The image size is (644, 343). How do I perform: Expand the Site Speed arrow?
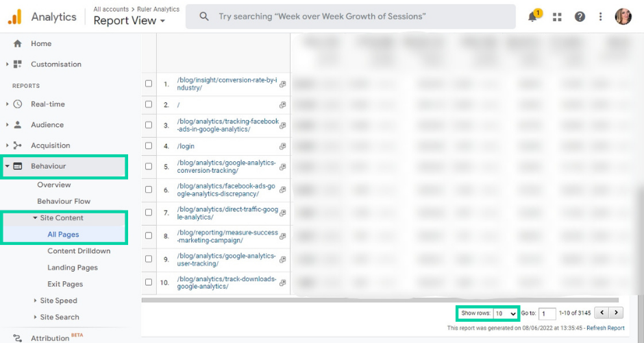[x=35, y=300]
